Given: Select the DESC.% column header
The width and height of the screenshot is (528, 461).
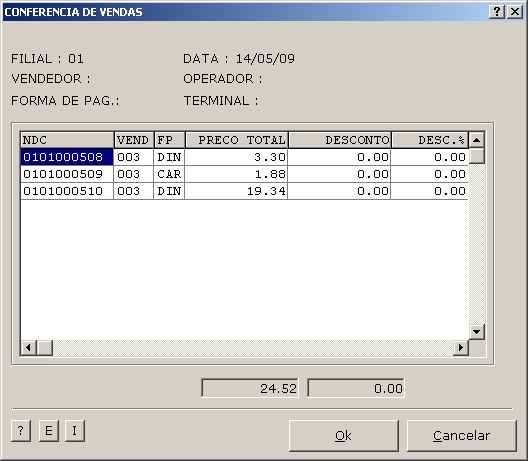Looking at the screenshot, I should tap(430, 140).
